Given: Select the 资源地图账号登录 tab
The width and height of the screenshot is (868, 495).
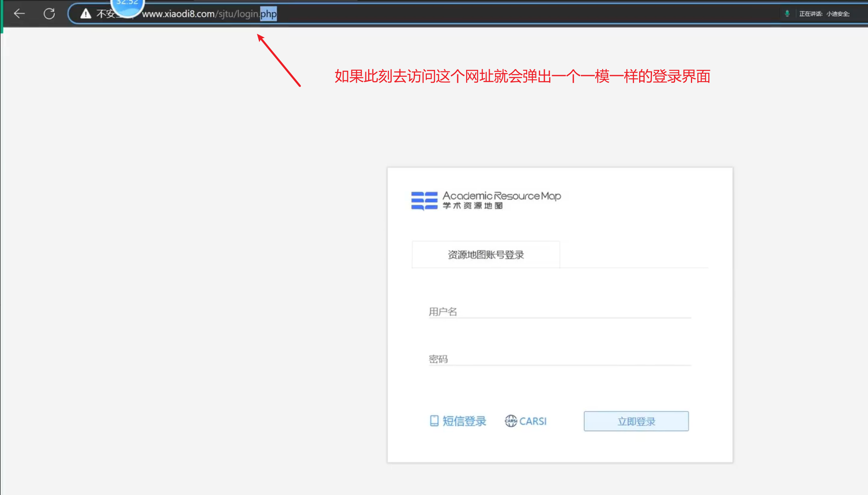Looking at the screenshot, I should click(x=485, y=255).
